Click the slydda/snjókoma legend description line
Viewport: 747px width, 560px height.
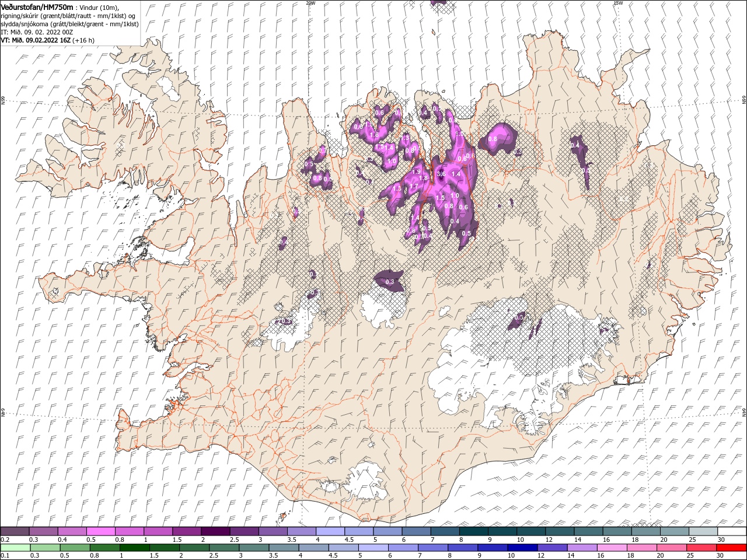coord(69,23)
